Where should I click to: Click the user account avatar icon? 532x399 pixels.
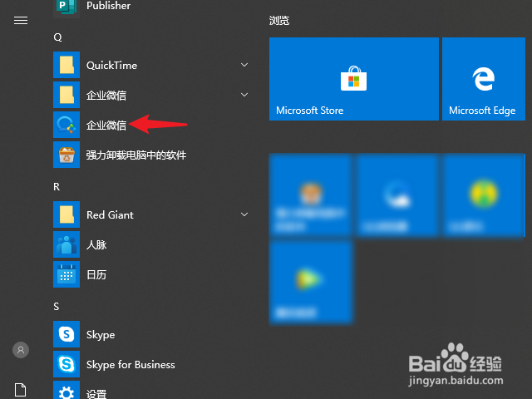click(21, 350)
